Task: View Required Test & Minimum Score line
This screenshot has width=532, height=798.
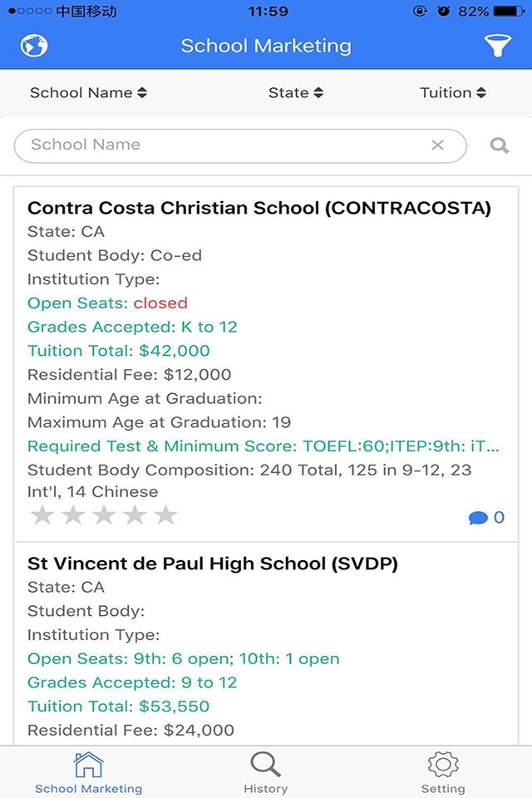Action: [x=264, y=446]
